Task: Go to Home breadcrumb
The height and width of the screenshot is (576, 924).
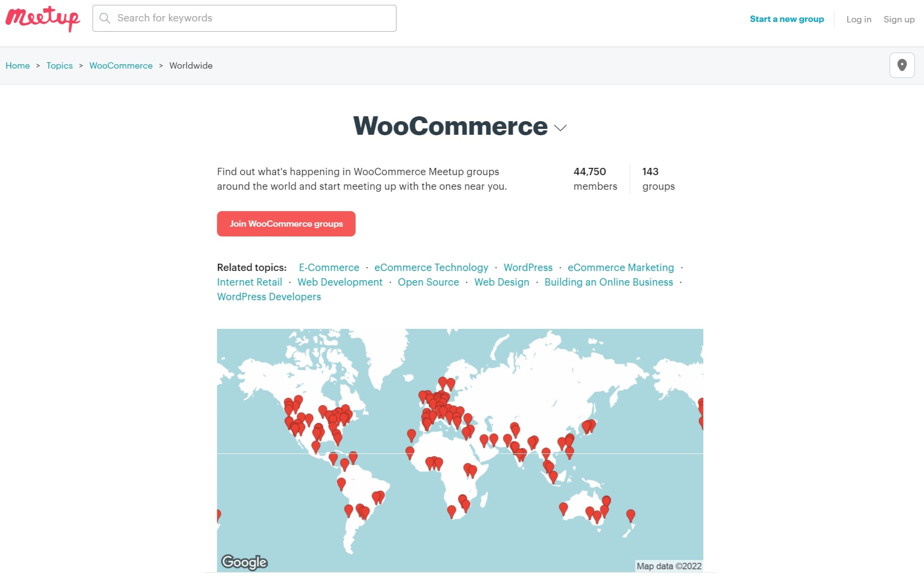Action: coord(18,66)
